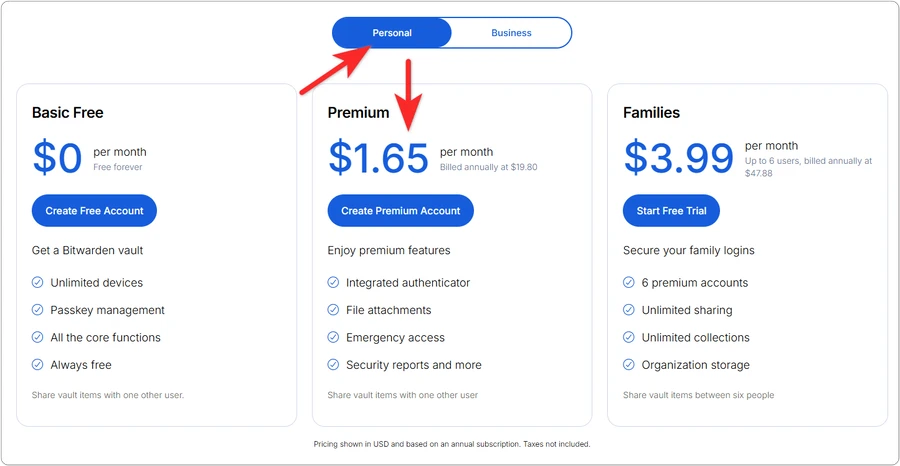Click the checkmark icon beside Passkey management
This screenshot has height=466, width=900.
coord(38,310)
